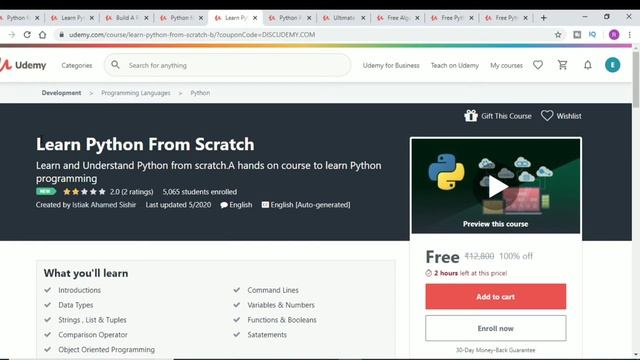
Task: Click the page vertical scrollbar
Action: (x=636, y=80)
